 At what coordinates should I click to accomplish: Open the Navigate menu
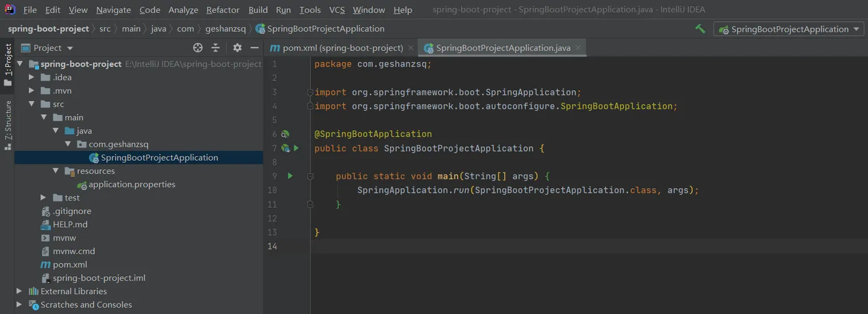113,10
